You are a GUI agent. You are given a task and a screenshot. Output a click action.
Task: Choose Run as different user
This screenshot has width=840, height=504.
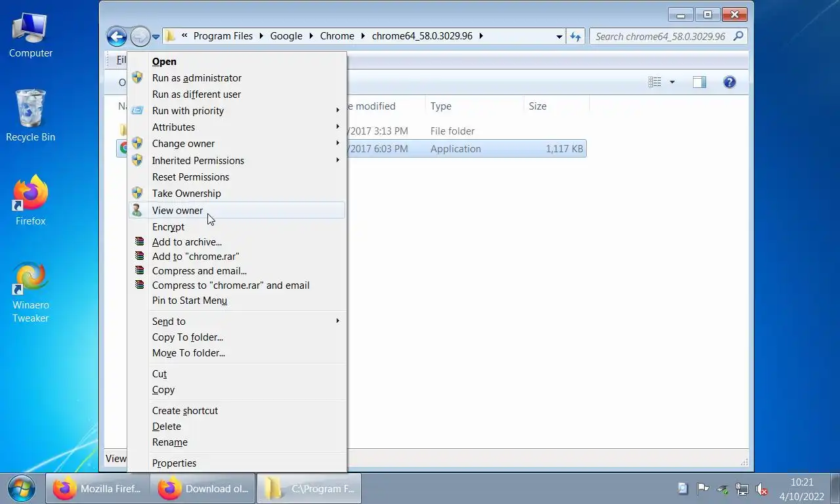(x=237, y=94)
